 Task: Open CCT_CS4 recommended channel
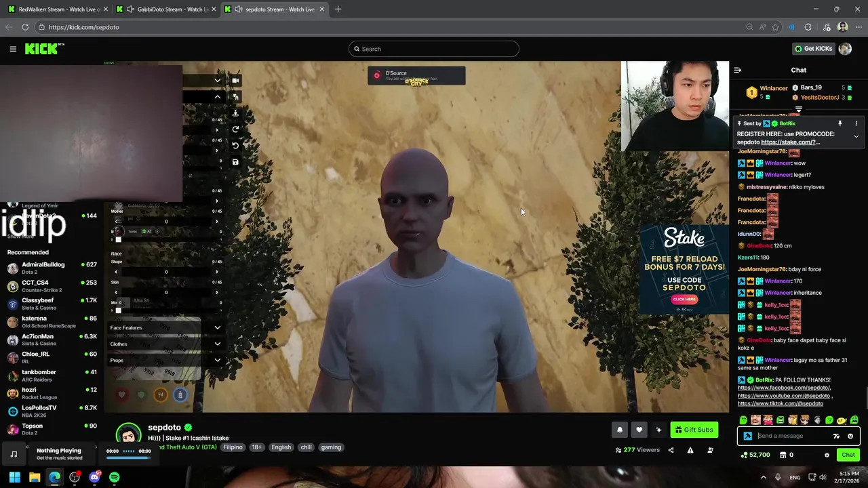pyautogui.click(x=52, y=286)
